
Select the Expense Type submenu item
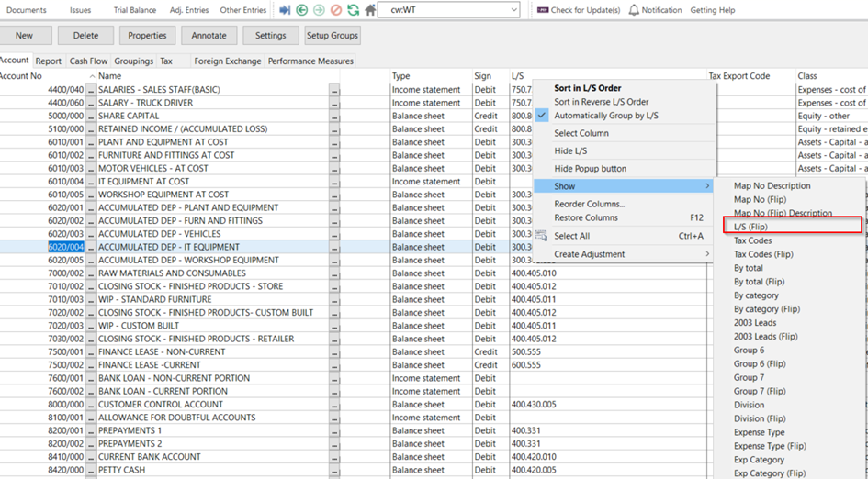[x=759, y=432]
